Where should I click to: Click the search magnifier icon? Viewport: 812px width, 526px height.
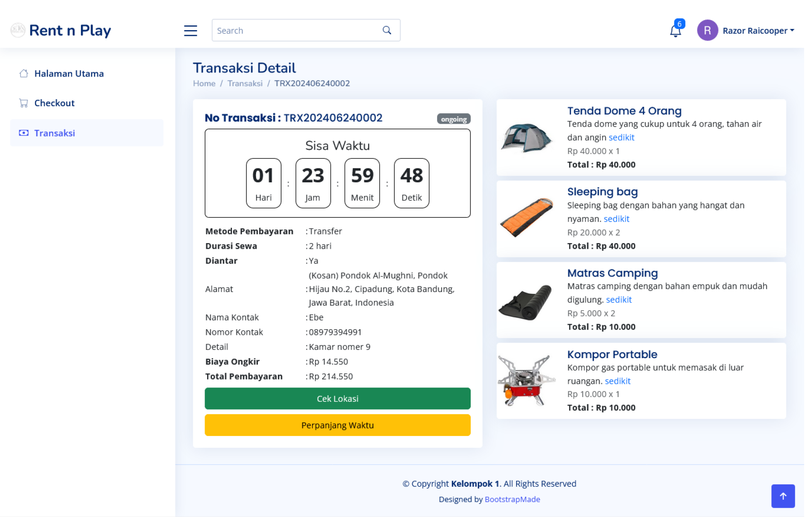[386, 30]
